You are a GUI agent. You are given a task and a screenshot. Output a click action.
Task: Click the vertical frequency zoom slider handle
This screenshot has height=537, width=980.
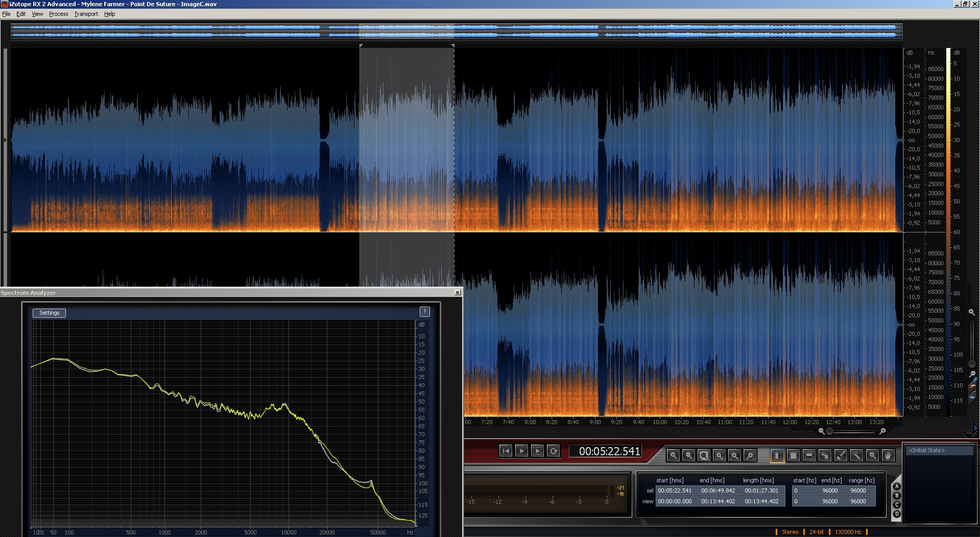coord(972,364)
